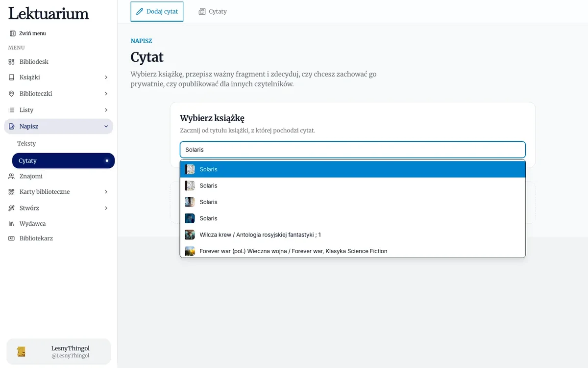Expand the Biblioteczki submenu chevron

coord(106,94)
